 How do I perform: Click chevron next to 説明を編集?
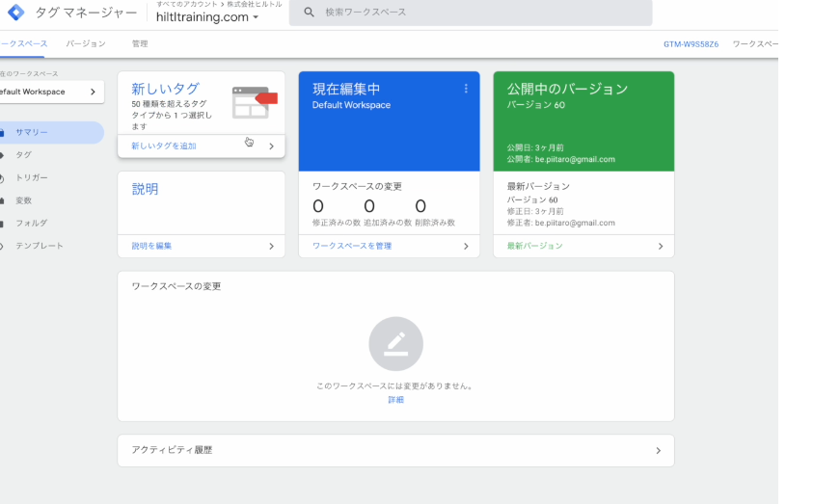(x=271, y=247)
